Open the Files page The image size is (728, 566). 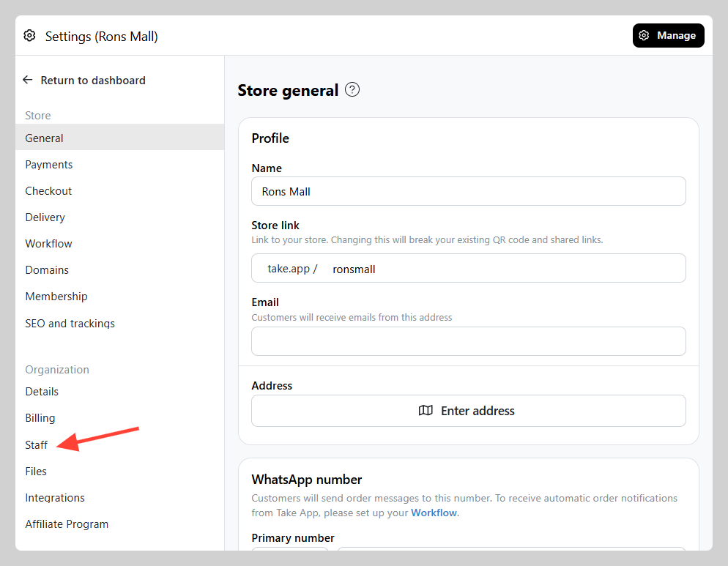(36, 472)
